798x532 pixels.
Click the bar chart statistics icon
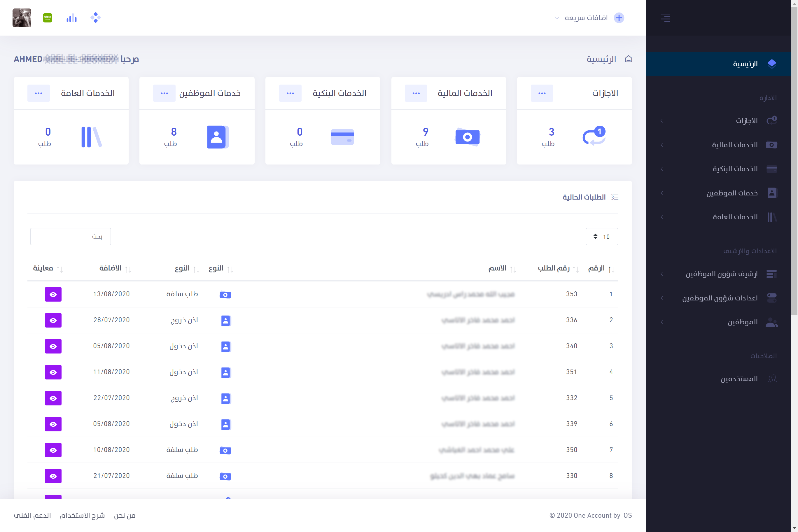(71, 18)
